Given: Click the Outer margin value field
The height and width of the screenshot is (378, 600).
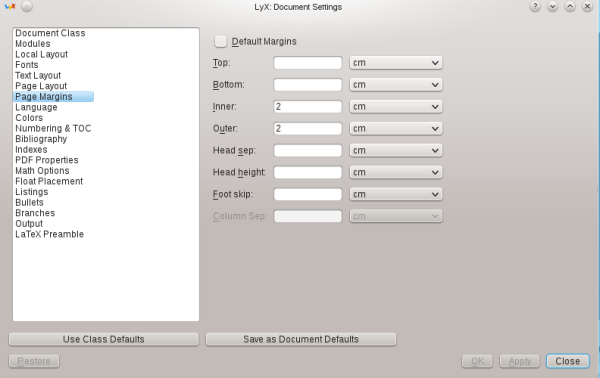Looking at the screenshot, I should [308, 129].
